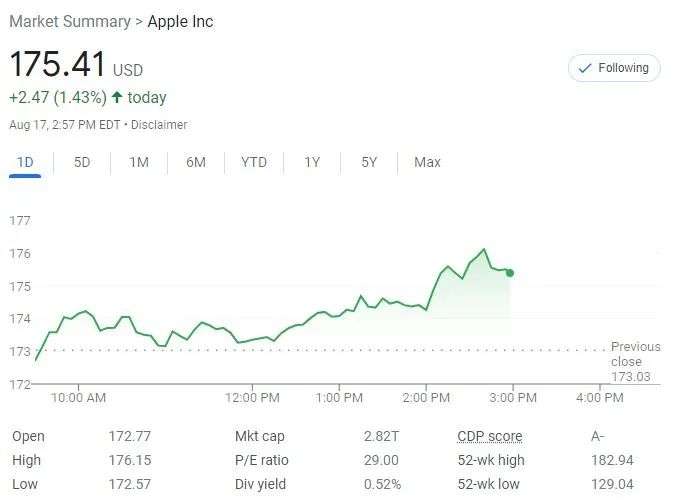The image size is (695, 504).
Task: Click the current price dot on chart
Action: 510,272
